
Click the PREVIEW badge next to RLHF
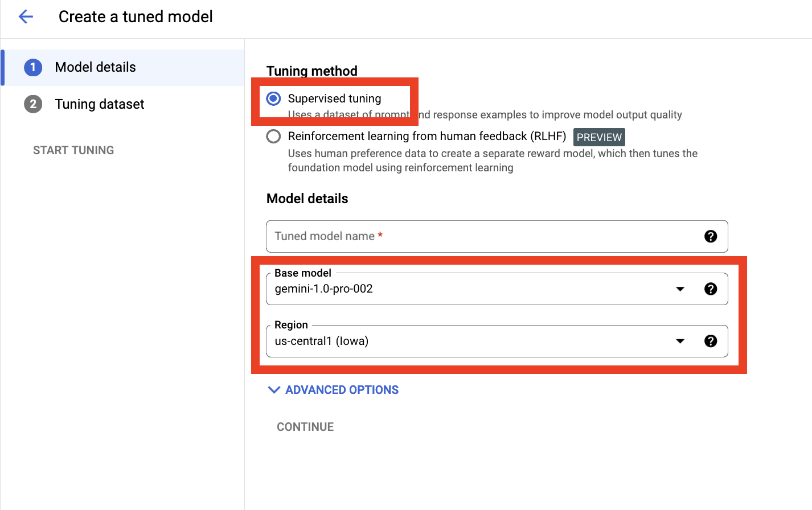click(599, 137)
